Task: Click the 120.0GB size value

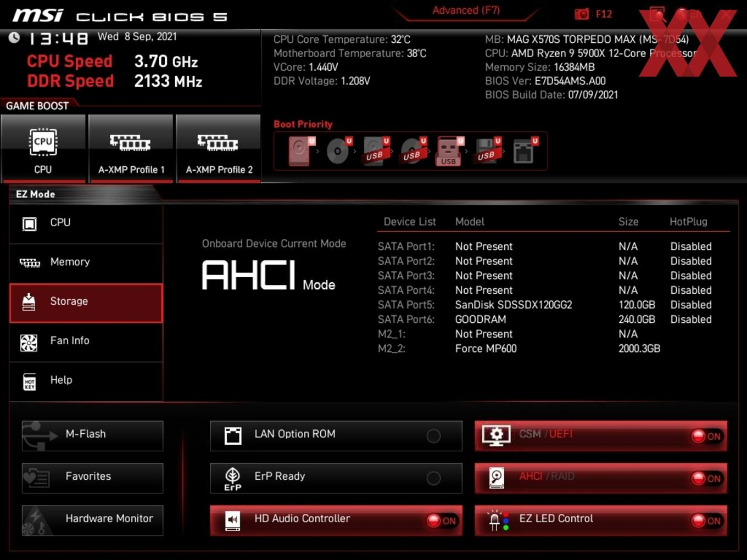Action: point(637,305)
